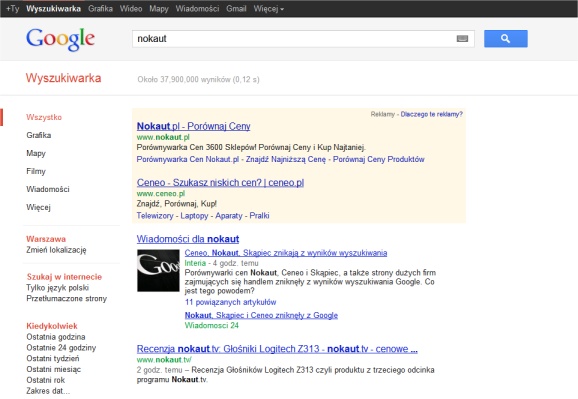This screenshot has width=578, height=399.
Task: Go to Mapy in the top bar
Action: point(159,8)
